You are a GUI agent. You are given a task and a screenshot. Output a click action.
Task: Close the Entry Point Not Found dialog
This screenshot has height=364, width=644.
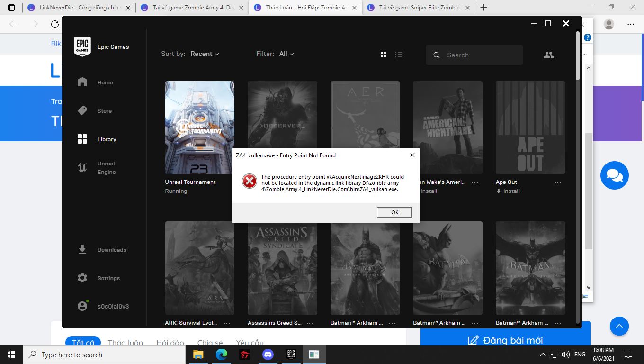click(412, 155)
